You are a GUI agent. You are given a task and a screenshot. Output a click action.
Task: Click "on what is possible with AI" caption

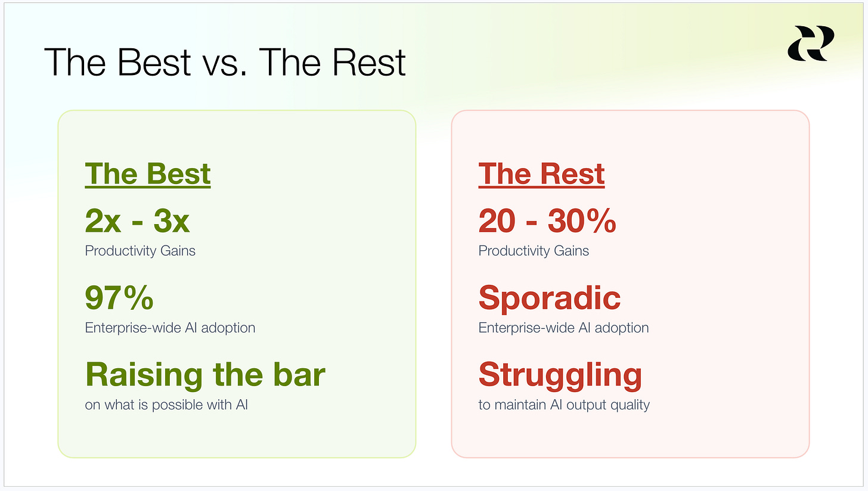coord(166,405)
